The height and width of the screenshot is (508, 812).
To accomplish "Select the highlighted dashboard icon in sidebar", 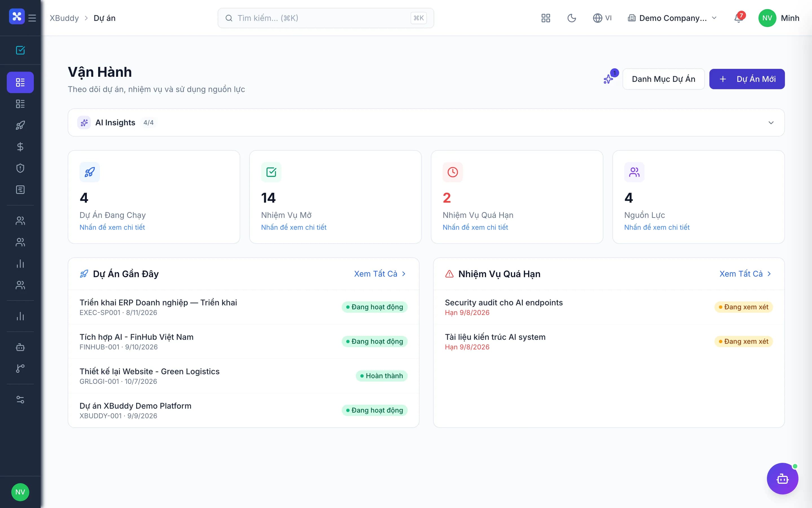I will [20, 82].
